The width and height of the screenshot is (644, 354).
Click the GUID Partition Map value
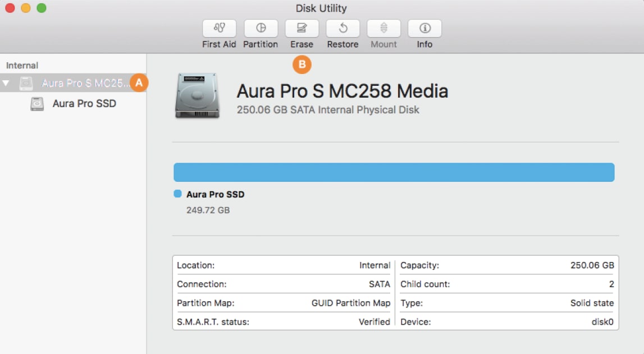tap(350, 303)
